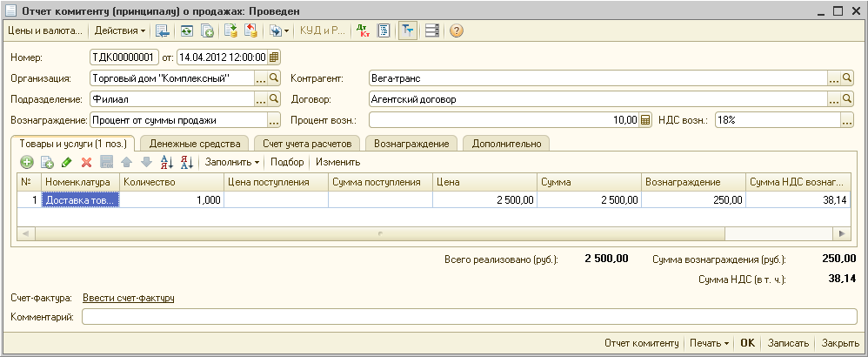The width and height of the screenshot is (868, 357).
Task: Click the go-to-list toolbar icon
Action: tap(162, 31)
